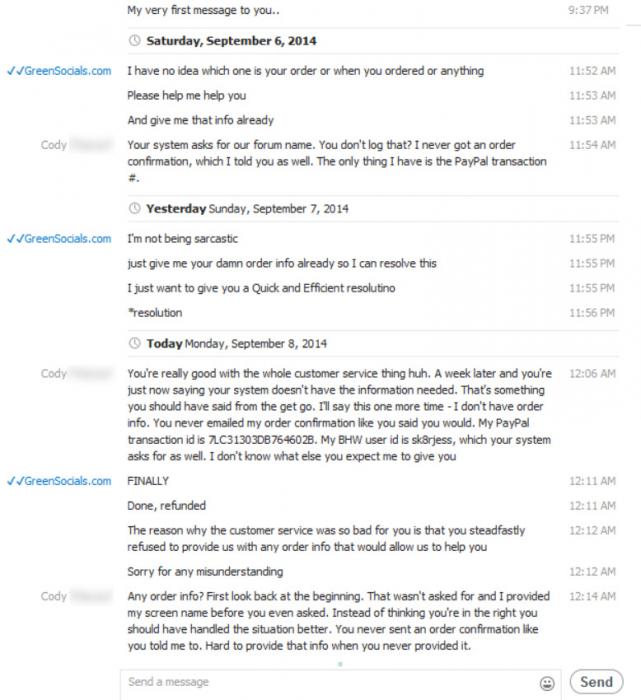Image resolution: width=641 pixels, height=700 pixels.
Task: Click Cody's name beside the 12:14 AM message
Action: pyautogui.click(x=54, y=596)
